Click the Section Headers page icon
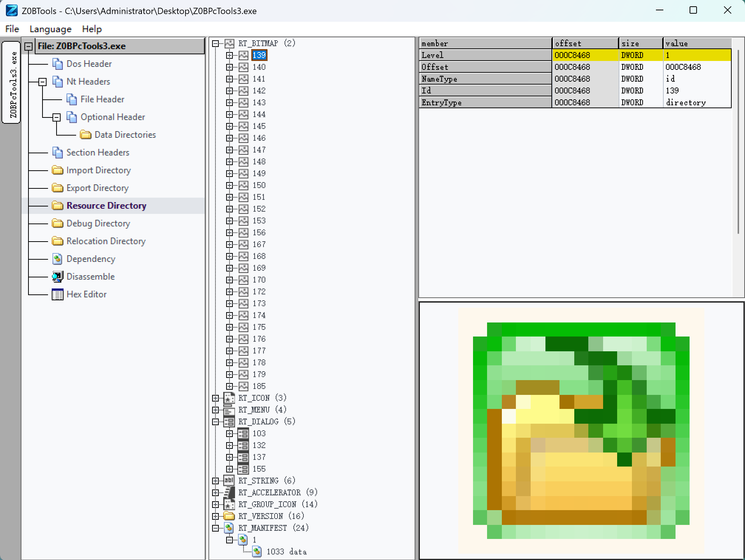The image size is (745, 560). click(x=57, y=153)
